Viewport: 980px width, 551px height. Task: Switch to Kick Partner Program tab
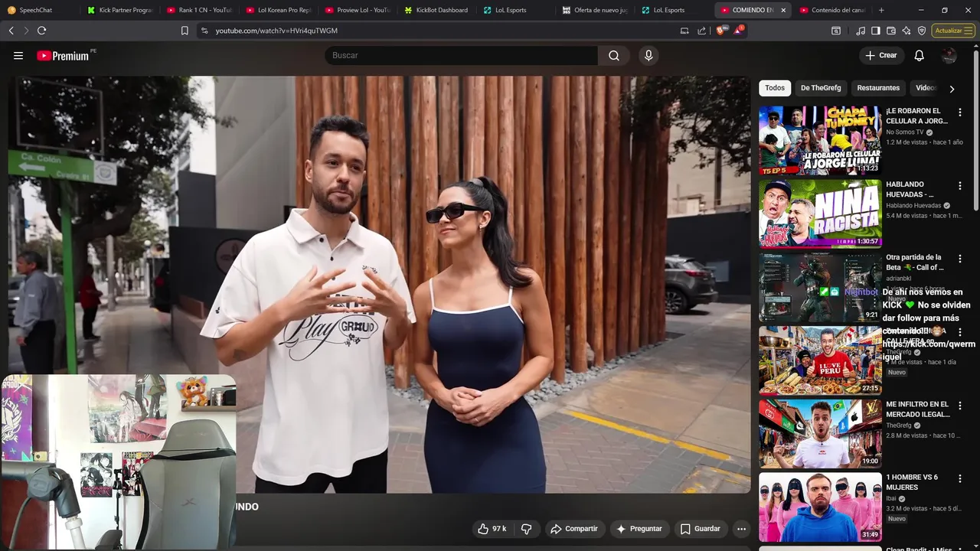coord(119,10)
